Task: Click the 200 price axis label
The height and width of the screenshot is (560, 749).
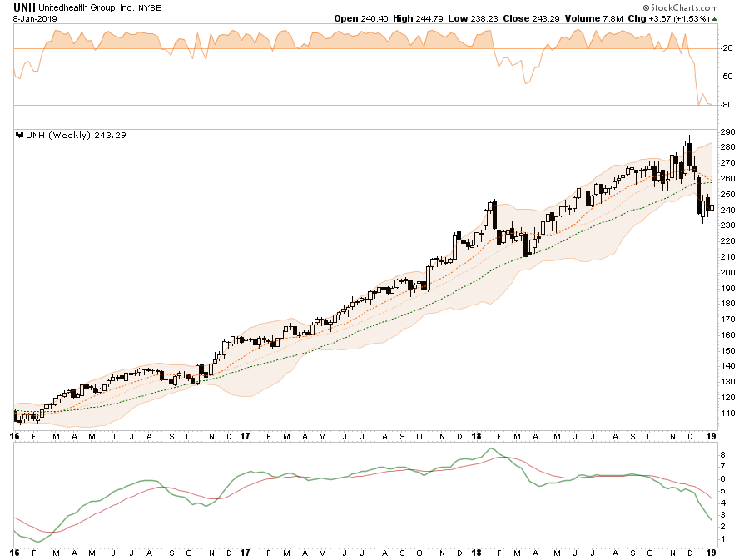Action: point(727,273)
